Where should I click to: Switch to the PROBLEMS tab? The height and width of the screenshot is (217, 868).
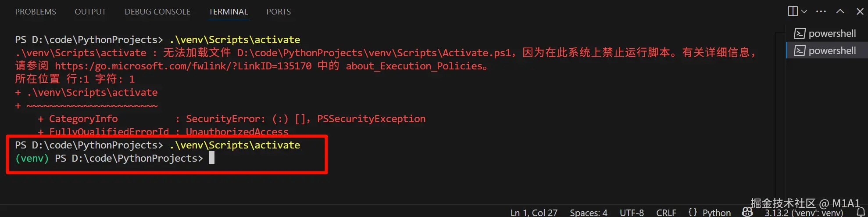(x=36, y=12)
